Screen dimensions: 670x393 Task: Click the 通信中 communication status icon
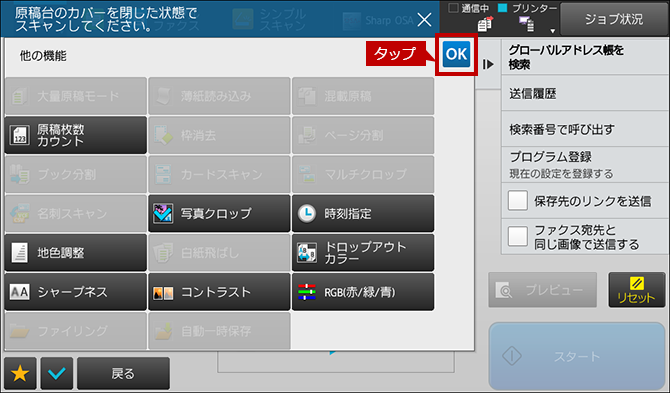pyautogui.click(x=485, y=24)
